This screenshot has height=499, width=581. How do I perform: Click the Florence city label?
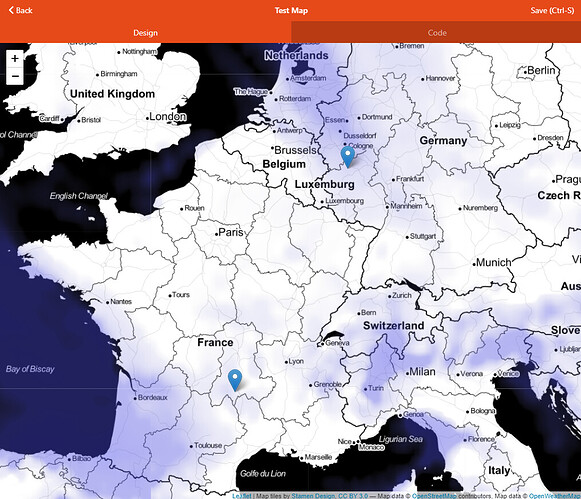tap(481, 439)
